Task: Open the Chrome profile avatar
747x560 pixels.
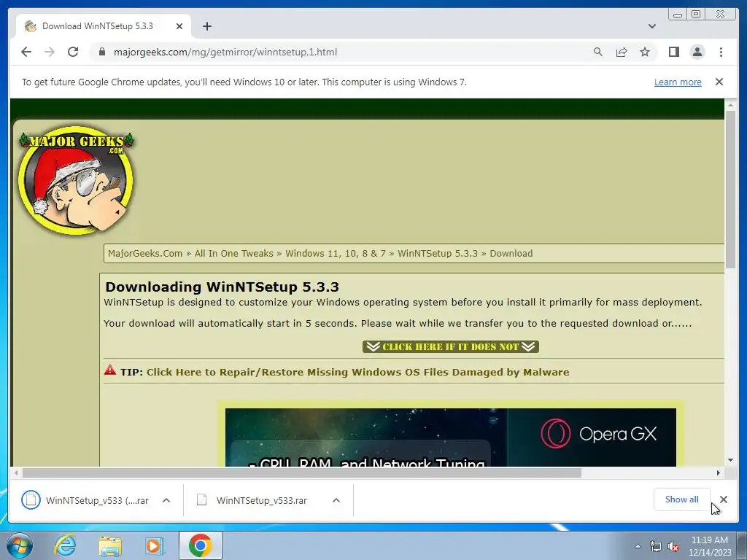Action: point(697,52)
